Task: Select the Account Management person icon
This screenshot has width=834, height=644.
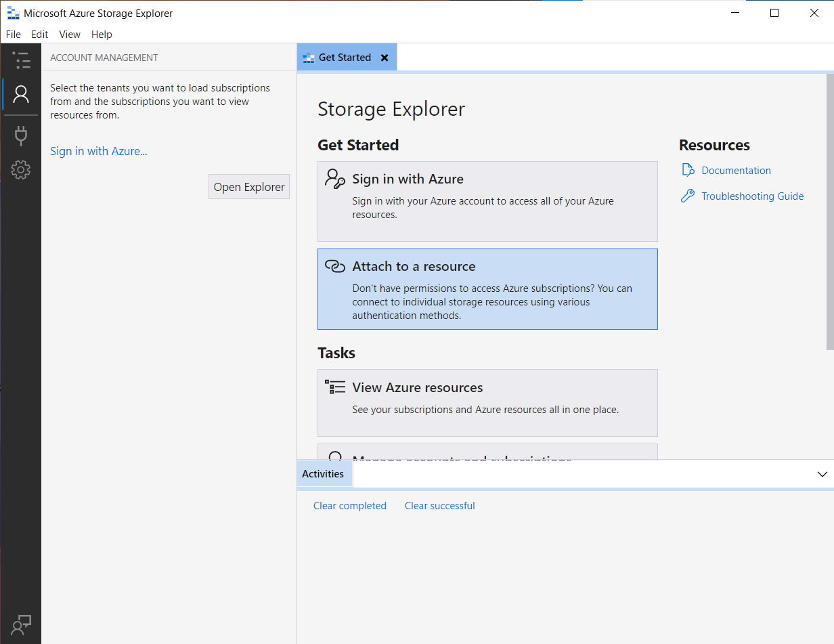Action: 21,94
